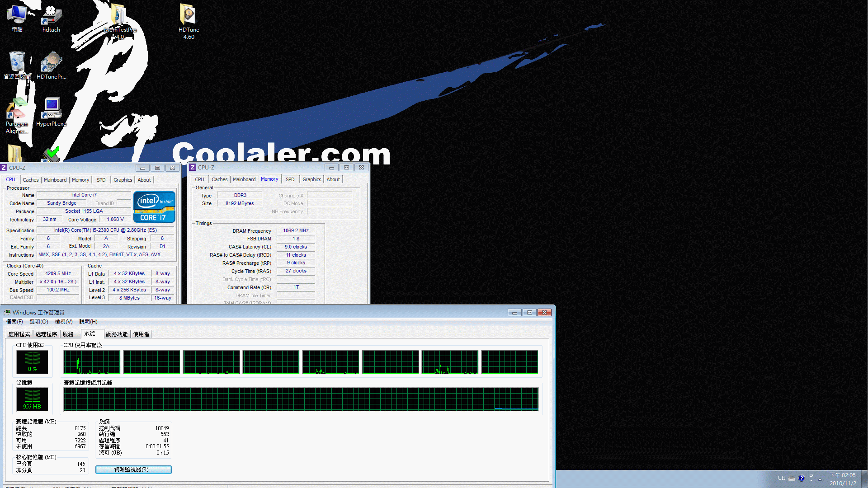This screenshot has width=868, height=488.
Task: Click the Show Desktop strip at taskbar end
Action: pyautogui.click(x=864, y=479)
